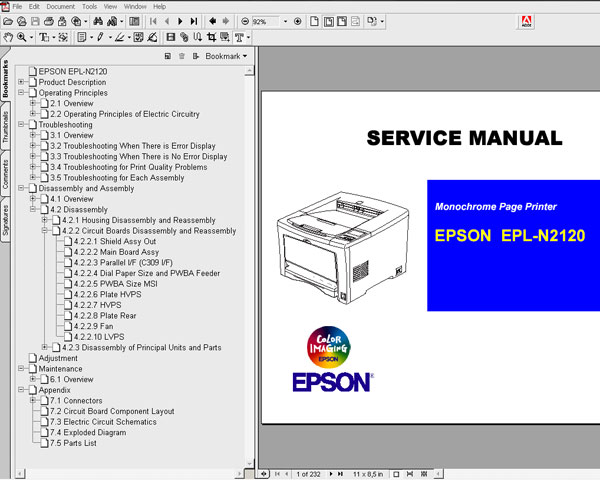The width and height of the screenshot is (600, 480).
Task: Click the Find binoculars icon
Action: pyautogui.click(x=98, y=21)
